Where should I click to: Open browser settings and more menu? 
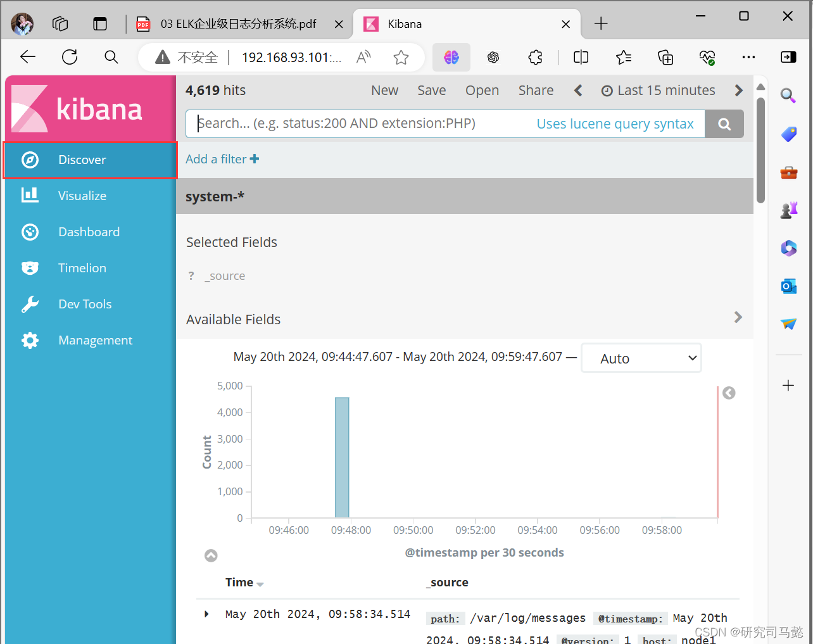[748, 58]
